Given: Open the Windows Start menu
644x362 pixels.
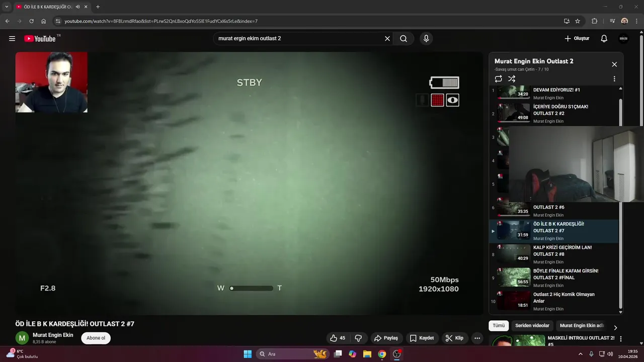Looking at the screenshot, I should pyautogui.click(x=248, y=354).
